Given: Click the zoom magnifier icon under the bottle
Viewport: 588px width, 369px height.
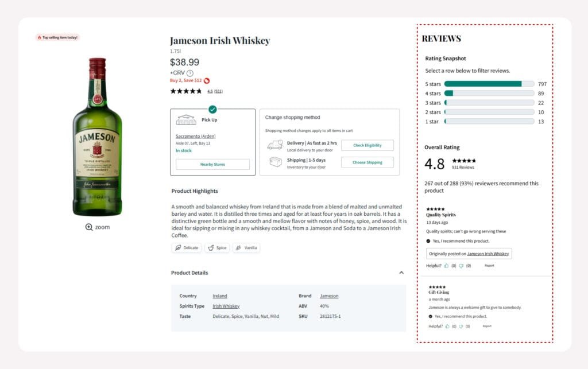Looking at the screenshot, I should pos(89,227).
